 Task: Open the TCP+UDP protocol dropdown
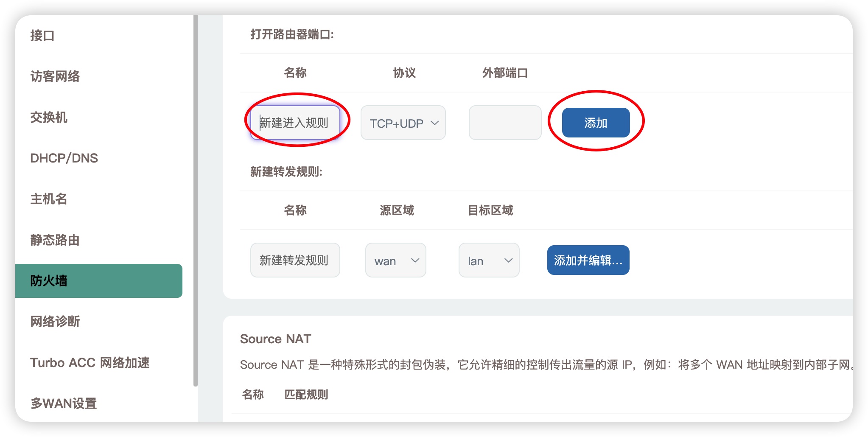point(402,123)
